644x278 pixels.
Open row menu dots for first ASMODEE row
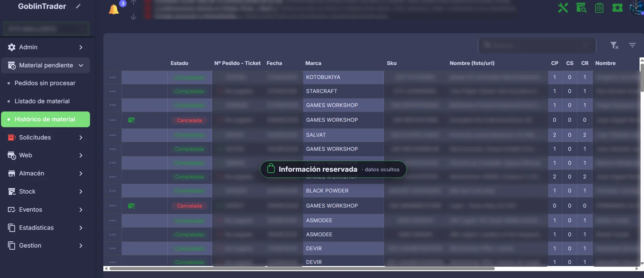tap(113, 221)
